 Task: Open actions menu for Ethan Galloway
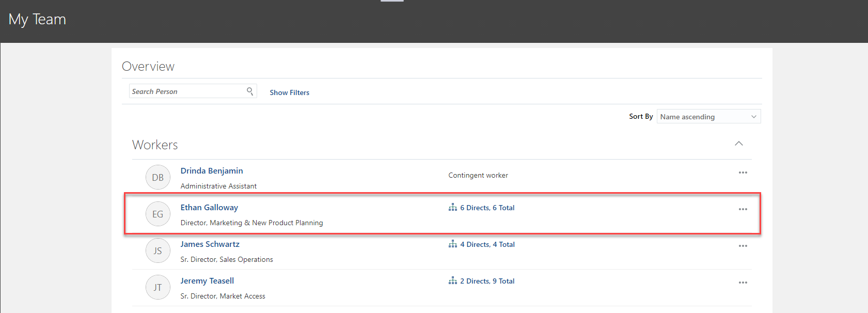743,209
